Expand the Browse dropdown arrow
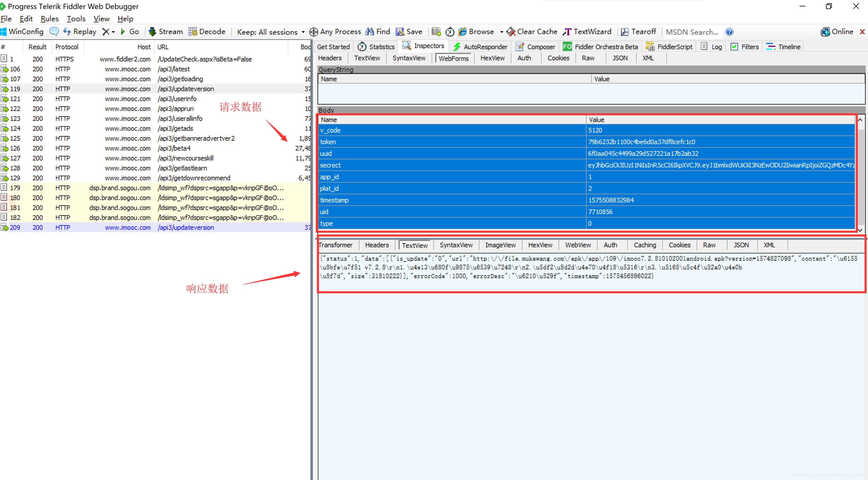This screenshot has width=868, height=480. 501,32
